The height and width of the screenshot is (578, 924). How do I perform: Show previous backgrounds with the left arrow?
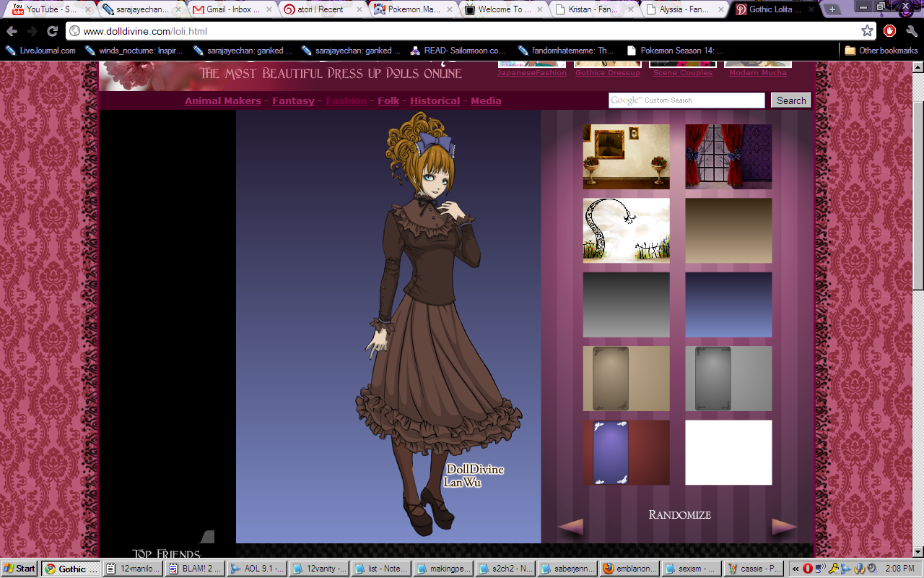click(570, 527)
